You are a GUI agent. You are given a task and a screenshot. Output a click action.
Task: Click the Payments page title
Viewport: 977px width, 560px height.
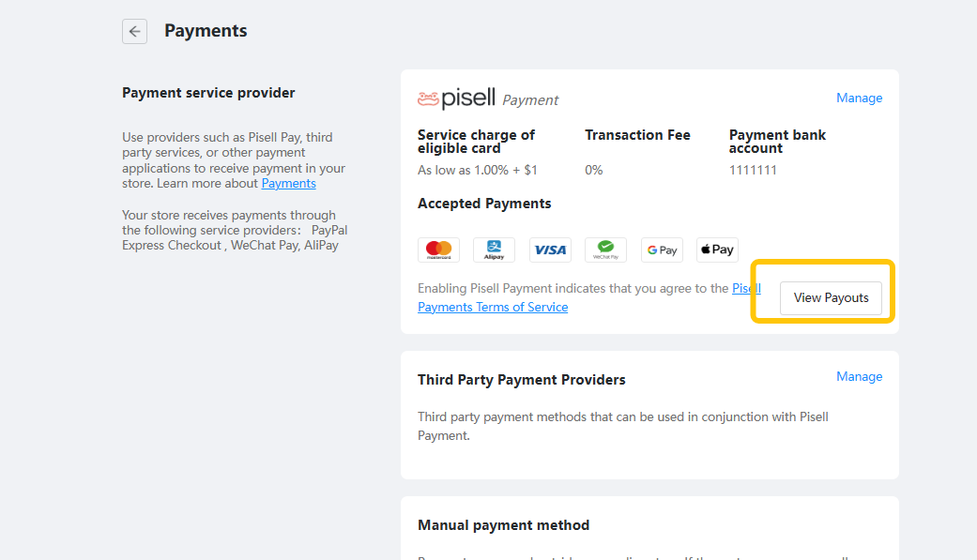[206, 31]
